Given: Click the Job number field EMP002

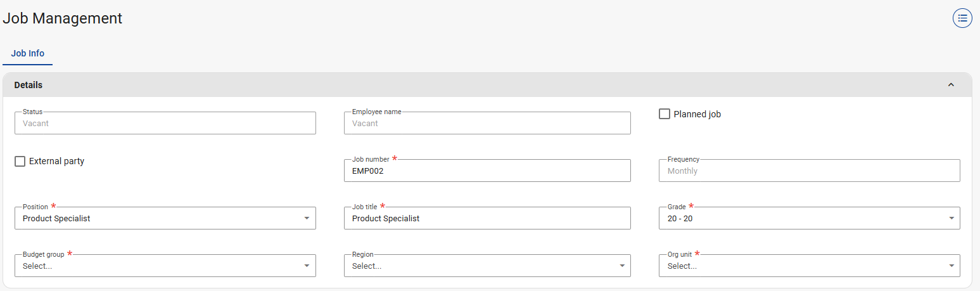Looking at the screenshot, I should tap(487, 171).
